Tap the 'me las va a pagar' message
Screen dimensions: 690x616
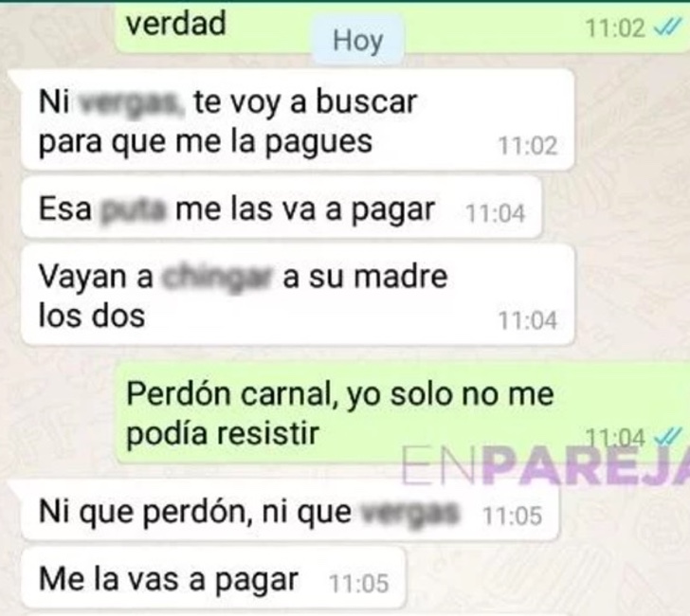281,208
